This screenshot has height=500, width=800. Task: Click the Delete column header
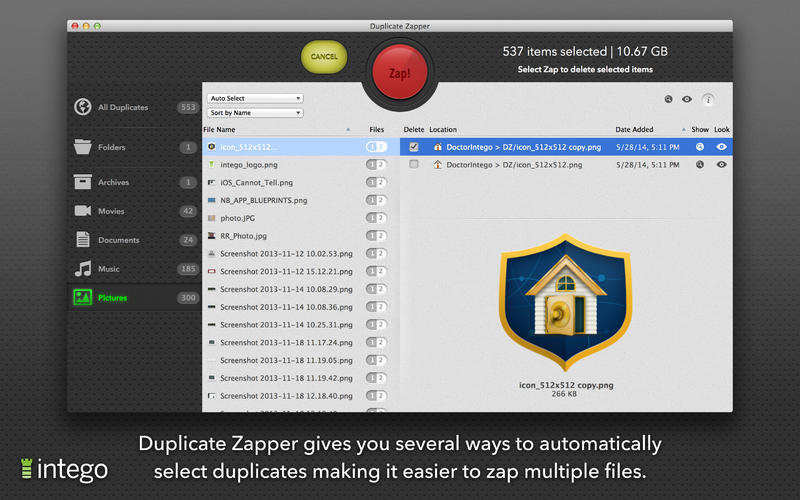414,130
